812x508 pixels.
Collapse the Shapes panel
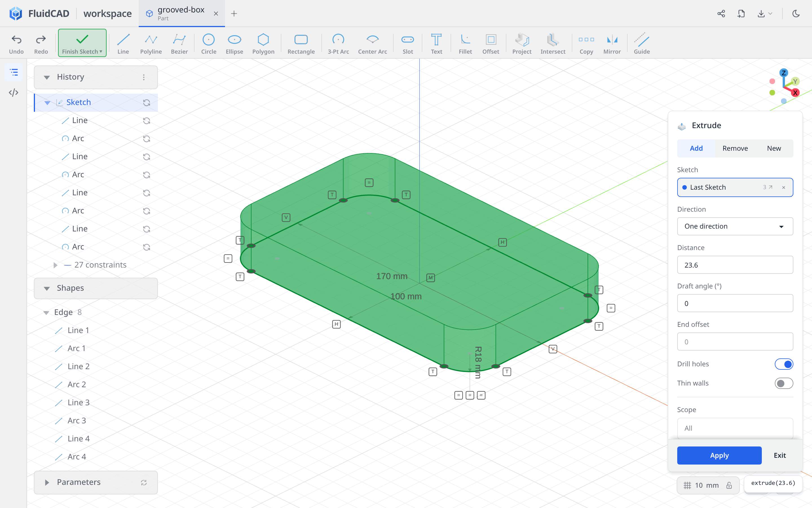pos(47,288)
